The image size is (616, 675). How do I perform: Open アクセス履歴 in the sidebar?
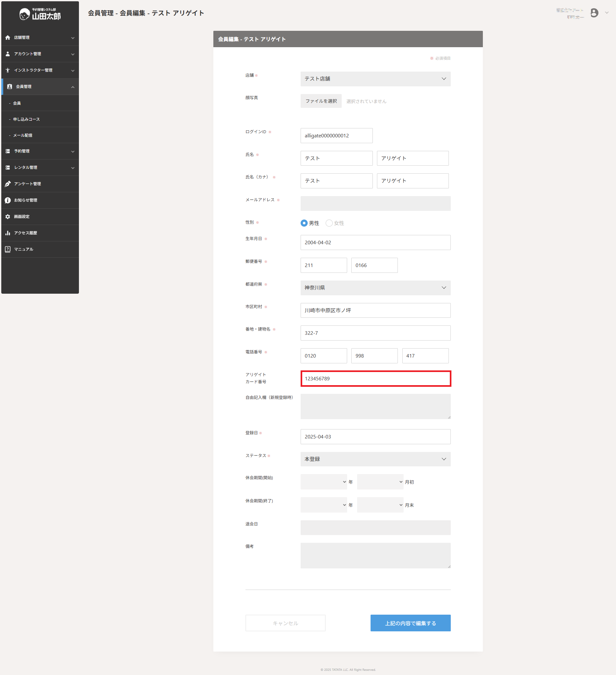(40, 233)
